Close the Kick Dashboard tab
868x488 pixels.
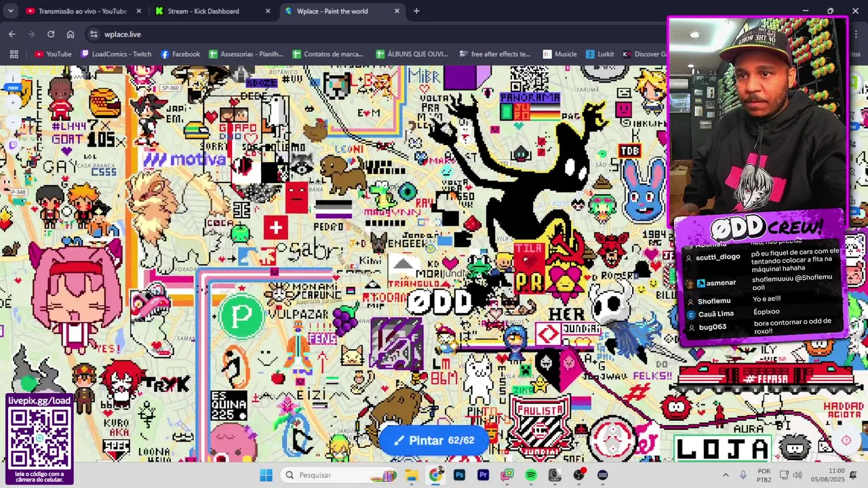tap(268, 11)
